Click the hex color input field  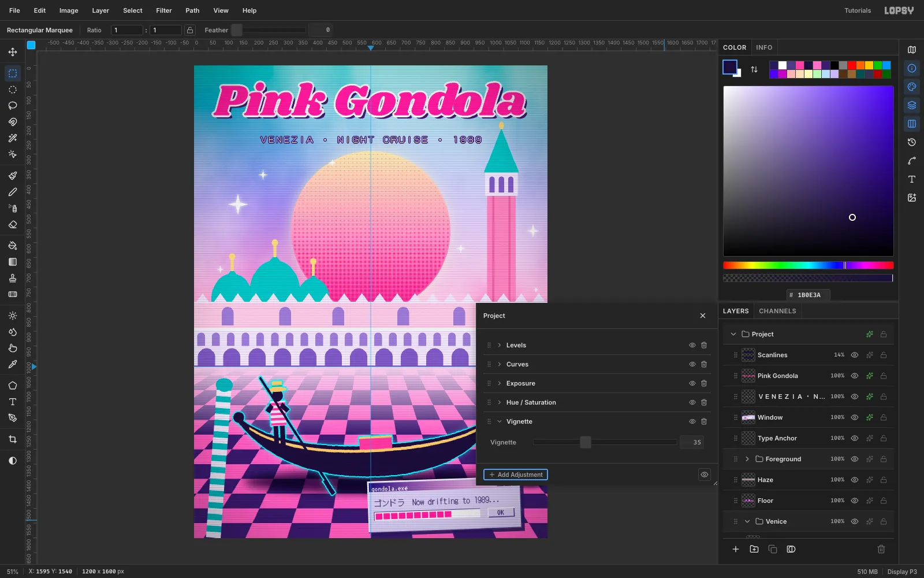click(x=808, y=295)
